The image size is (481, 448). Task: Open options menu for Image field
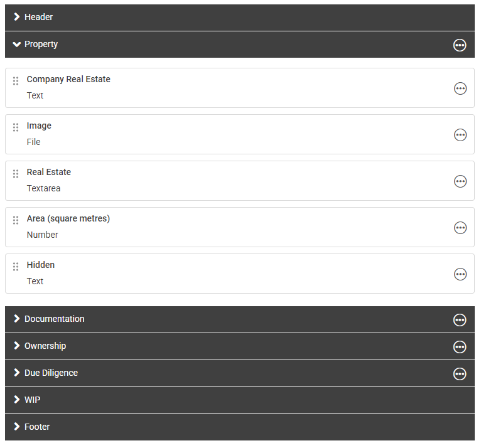pyautogui.click(x=460, y=135)
